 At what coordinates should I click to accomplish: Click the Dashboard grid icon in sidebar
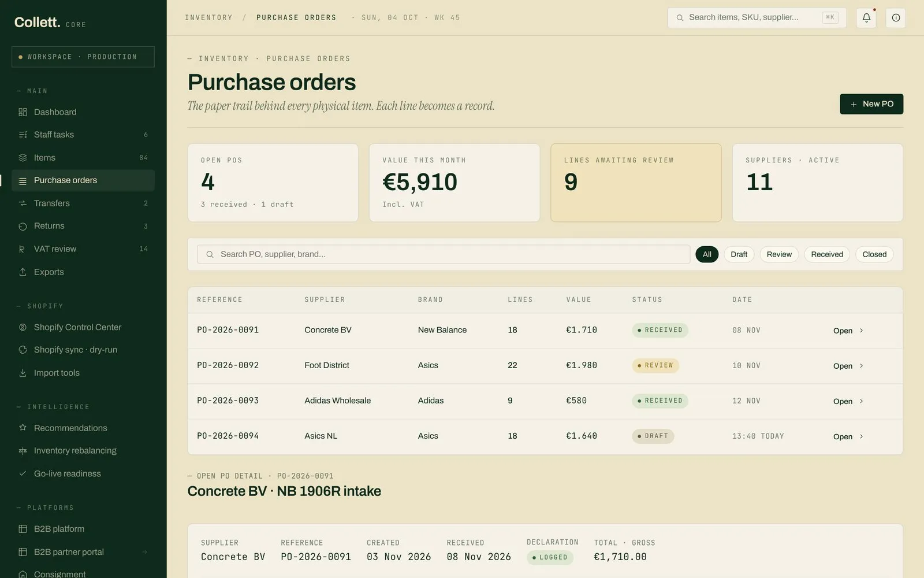[x=23, y=112]
